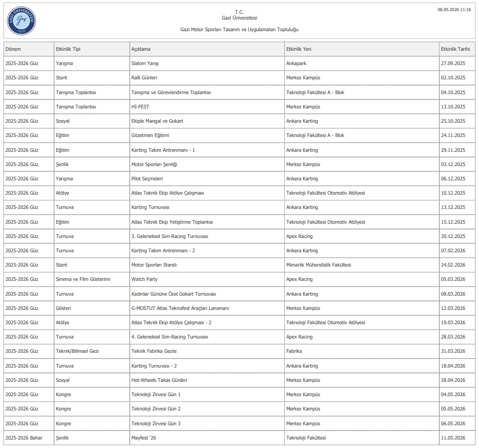Click the date 02.10.2025
The height and width of the screenshot is (448, 479).
[453, 78]
